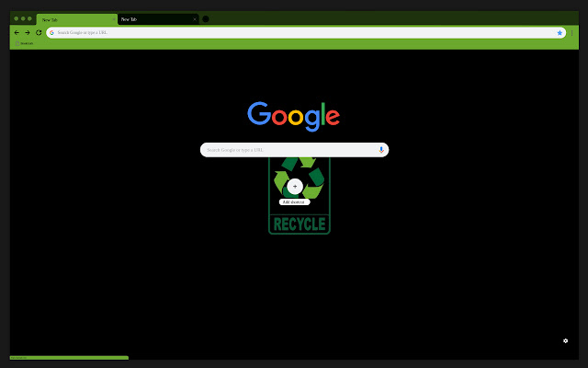
Task: Bookmark this page with the star icon
Action: [x=560, y=33]
